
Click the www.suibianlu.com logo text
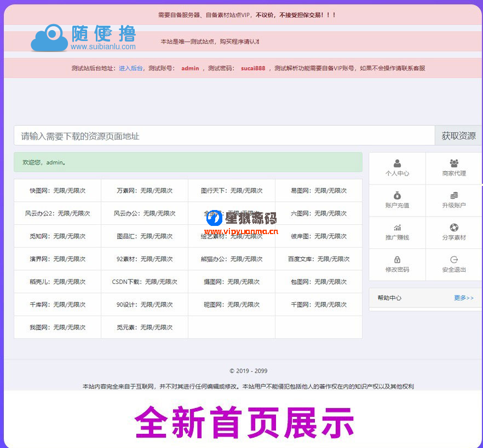click(x=103, y=46)
